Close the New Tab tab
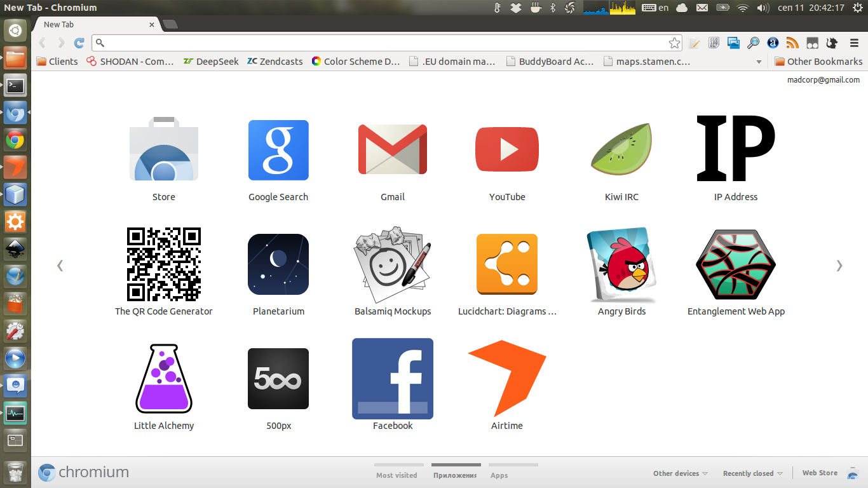Image resolution: width=868 pixels, height=488 pixels. pyautogui.click(x=152, y=25)
